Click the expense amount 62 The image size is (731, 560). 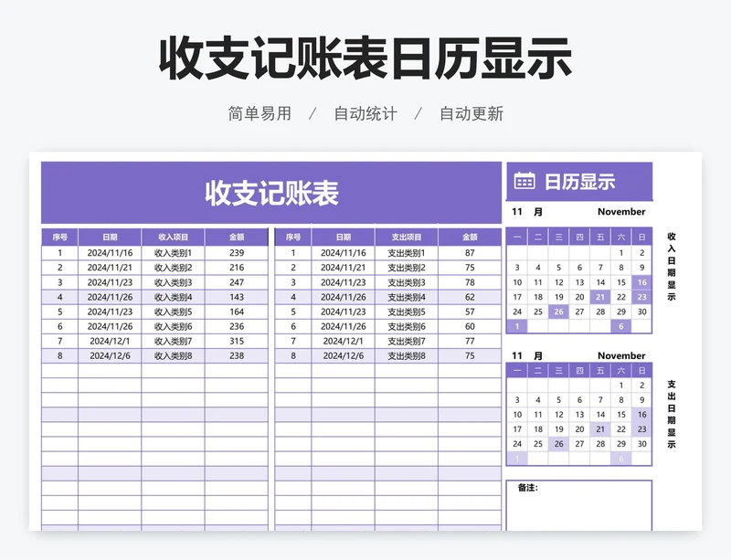[x=470, y=297]
